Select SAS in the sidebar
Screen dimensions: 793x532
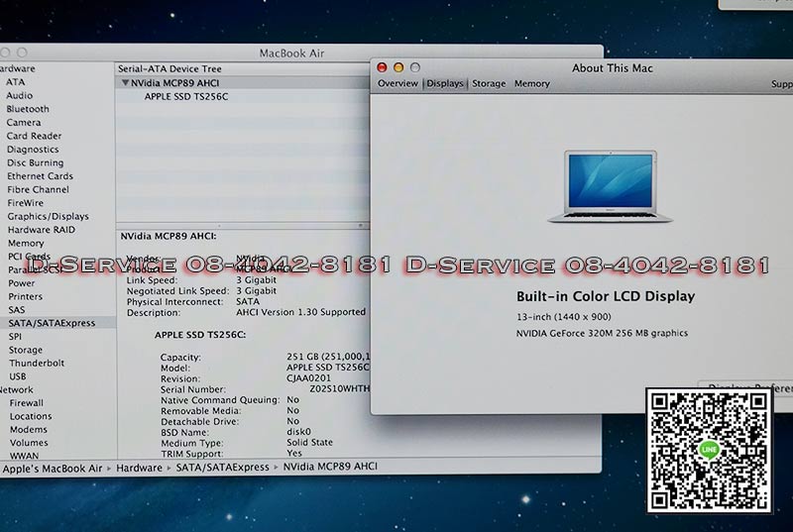point(16,310)
